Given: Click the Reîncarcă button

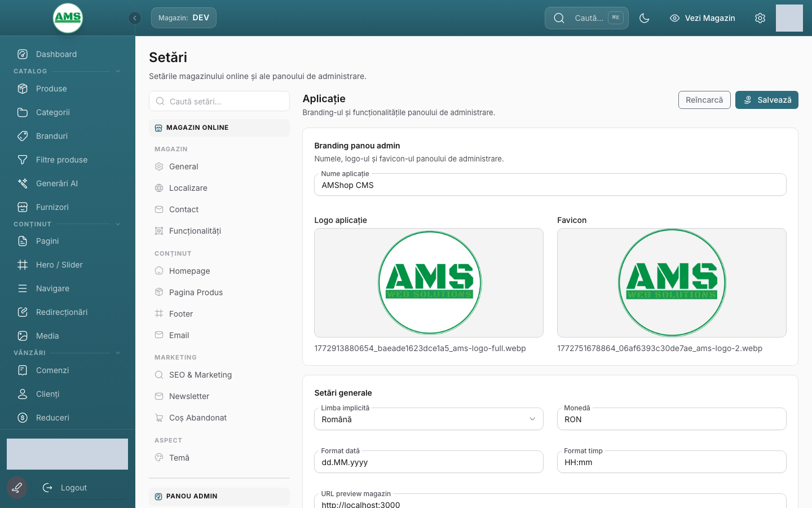Looking at the screenshot, I should click(x=704, y=100).
